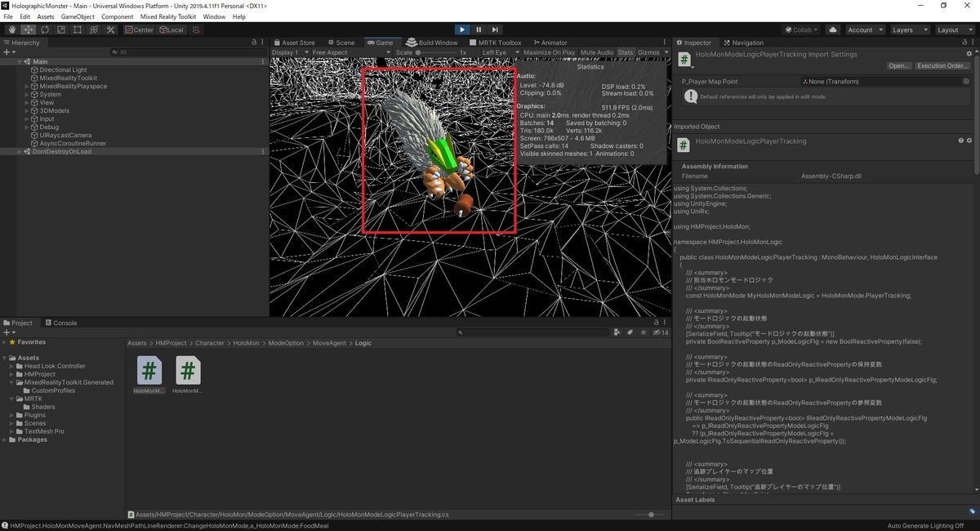Switch to the Scene tab
This screenshot has height=531, width=980.
pyautogui.click(x=341, y=42)
